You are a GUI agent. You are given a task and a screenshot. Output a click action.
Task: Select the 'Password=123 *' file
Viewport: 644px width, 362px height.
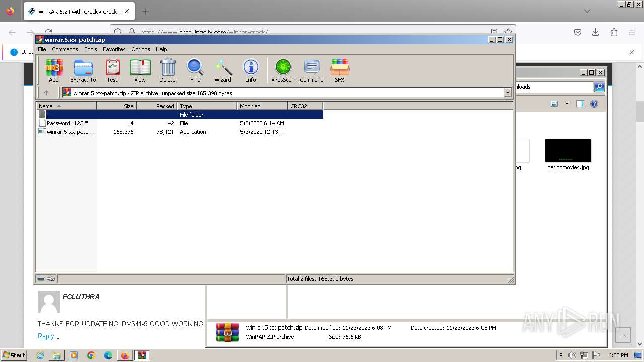coord(67,123)
